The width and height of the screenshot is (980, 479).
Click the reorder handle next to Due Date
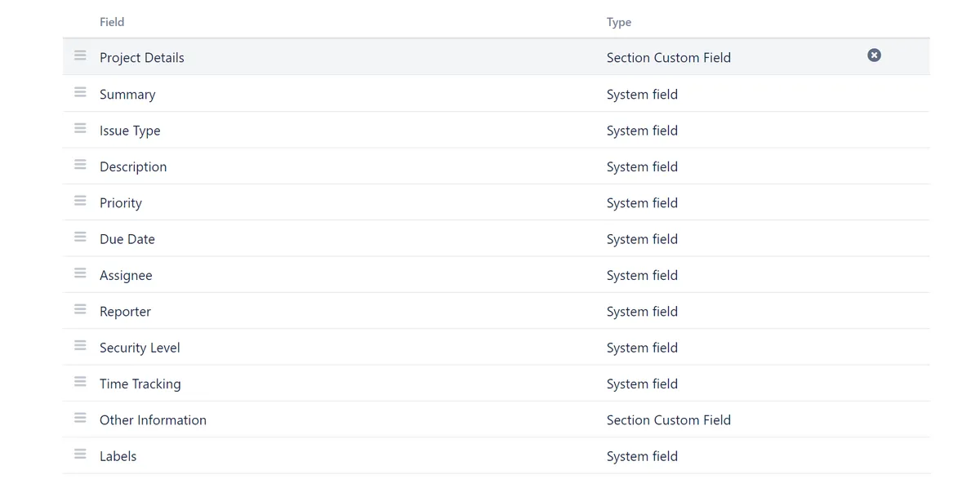pos(80,237)
